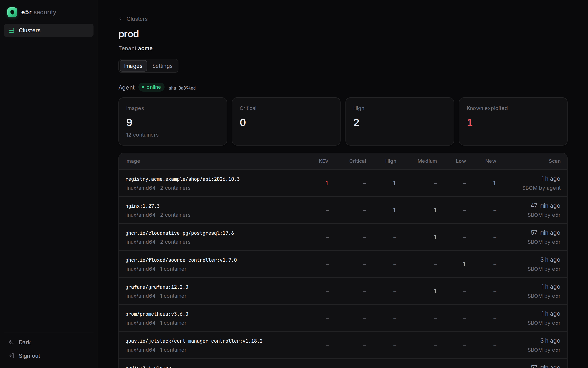This screenshot has height=368, width=588.
Task: Open ghcr.io/cloudnative-pg/postgresql:17.6 image
Action: [x=343, y=237]
